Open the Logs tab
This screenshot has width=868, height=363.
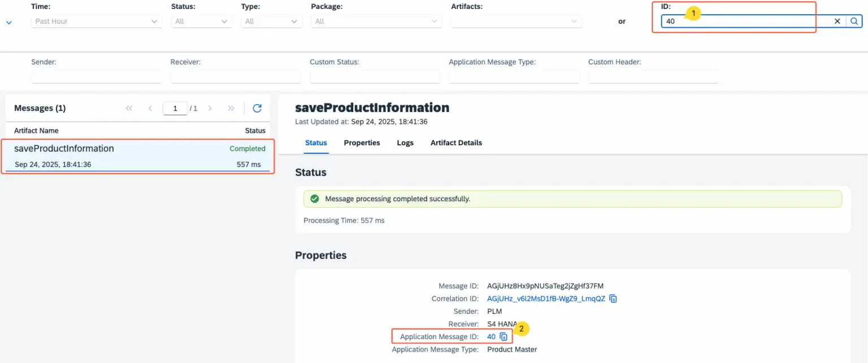(x=405, y=142)
